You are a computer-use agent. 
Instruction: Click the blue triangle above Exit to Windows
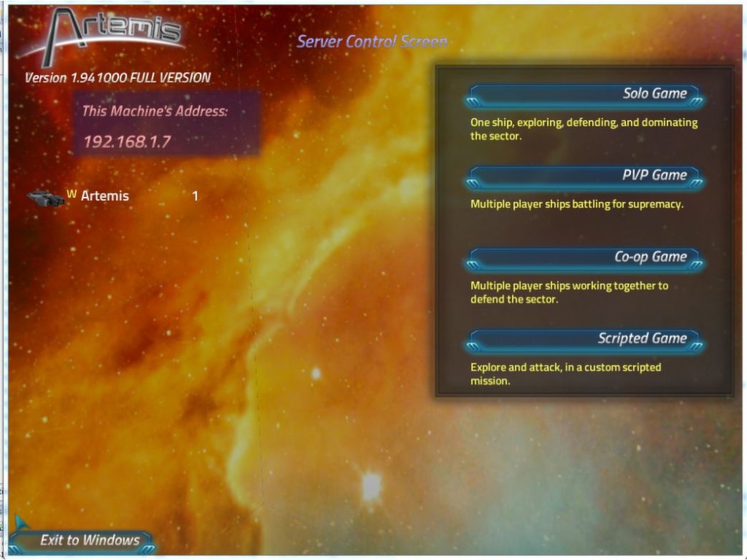pyautogui.click(x=20, y=521)
